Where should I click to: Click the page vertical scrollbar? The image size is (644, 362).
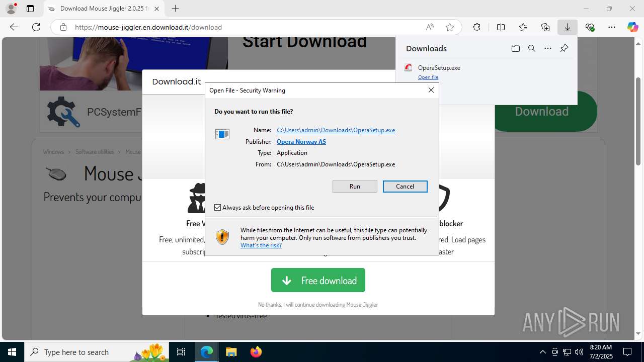pyautogui.click(x=638, y=121)
